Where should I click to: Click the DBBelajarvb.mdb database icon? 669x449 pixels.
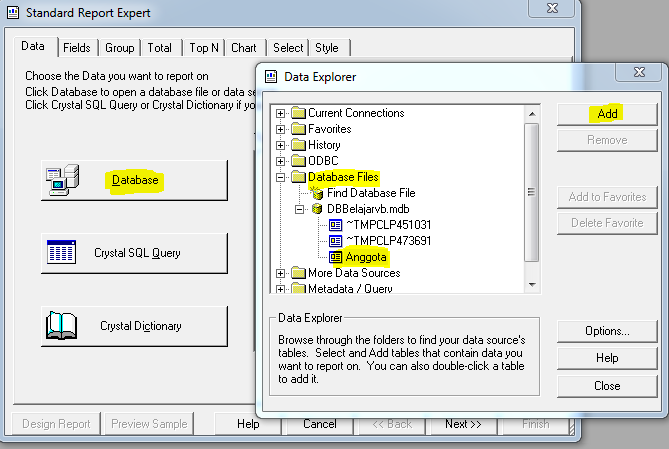(317, 209)
